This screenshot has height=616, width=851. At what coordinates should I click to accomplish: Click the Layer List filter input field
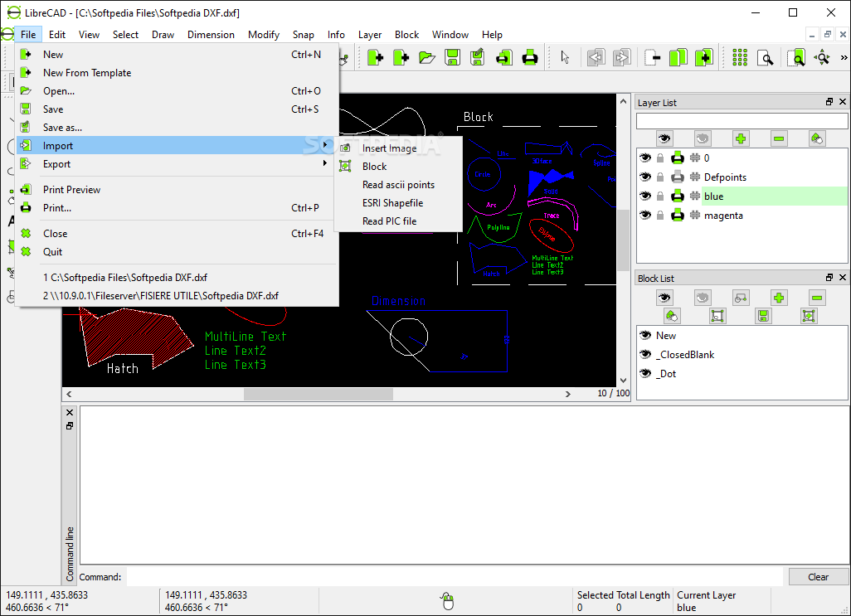click(x=742, y=121)
